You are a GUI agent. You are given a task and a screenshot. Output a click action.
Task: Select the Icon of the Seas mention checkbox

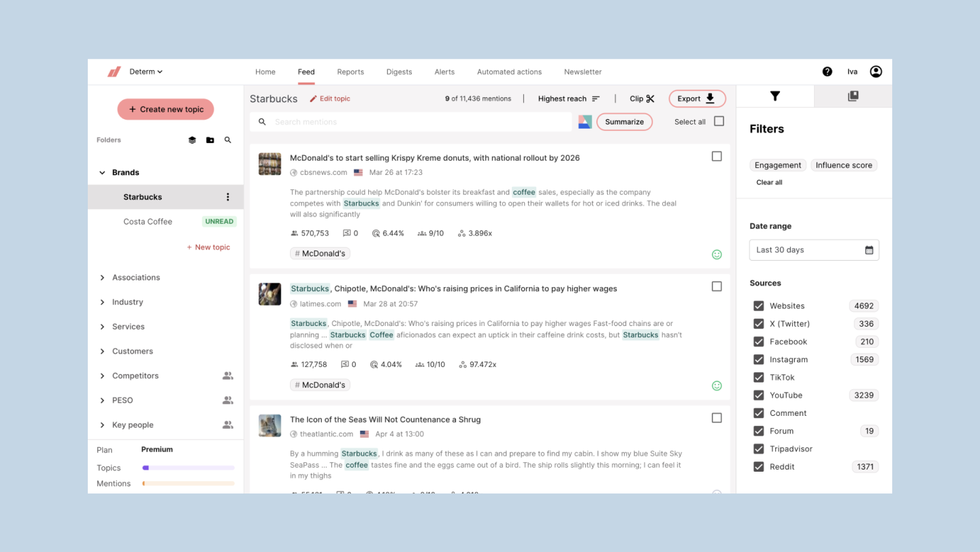click(717, 418)
